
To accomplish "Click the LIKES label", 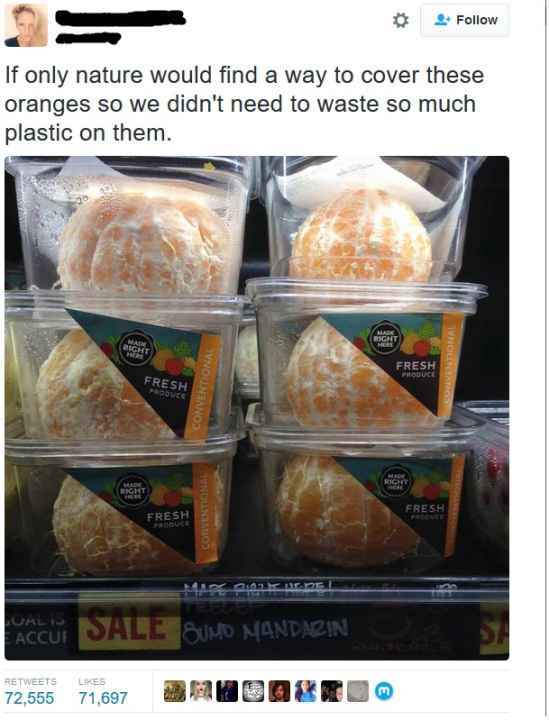I will coord(92,681).
